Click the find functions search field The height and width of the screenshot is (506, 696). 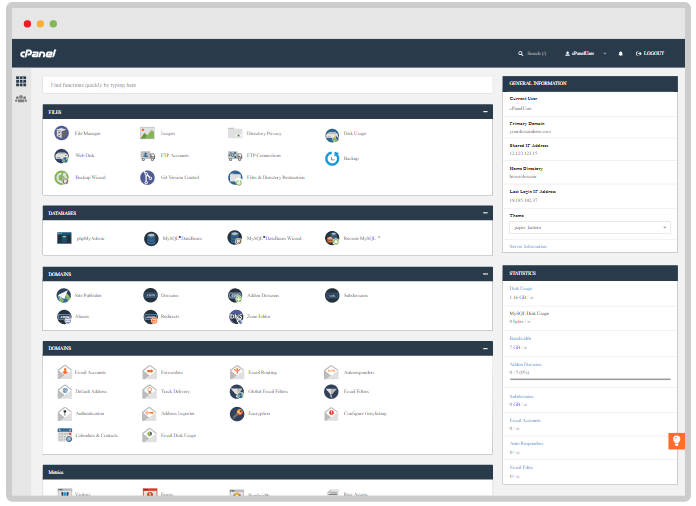tap(267, 86)
